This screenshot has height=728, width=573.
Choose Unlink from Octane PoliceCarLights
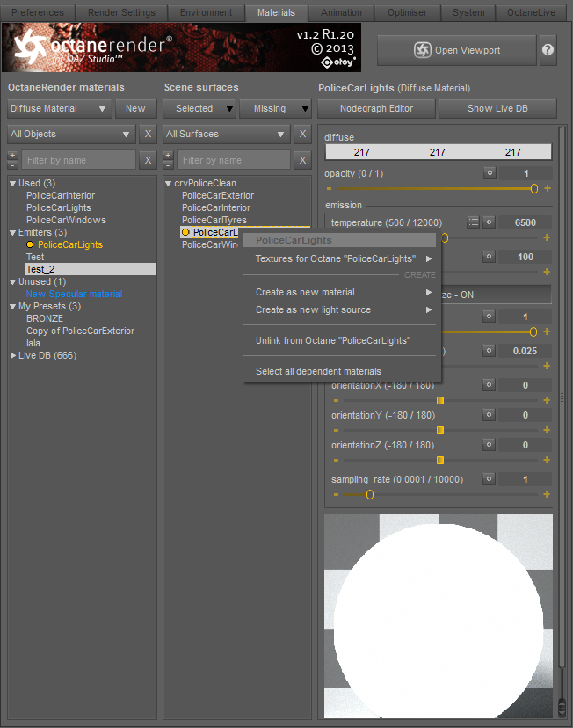(x=339, y=340)
